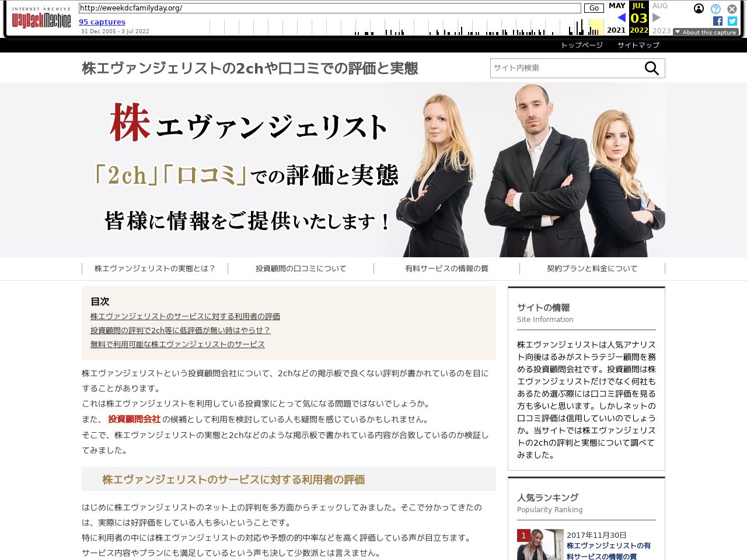This screenshot has width=747, height=560.
Task: Click the highlighted 2022 capture timeline marker
Action: coord(595,27)
